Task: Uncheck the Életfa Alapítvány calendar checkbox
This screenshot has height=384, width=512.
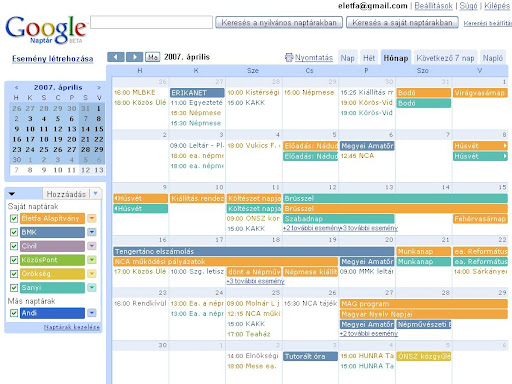Action: 14,219
